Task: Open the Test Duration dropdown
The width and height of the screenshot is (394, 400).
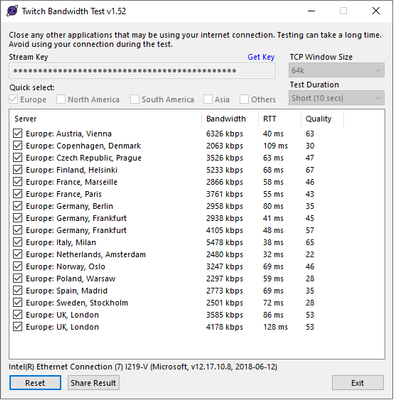Action: click(337, 98)
